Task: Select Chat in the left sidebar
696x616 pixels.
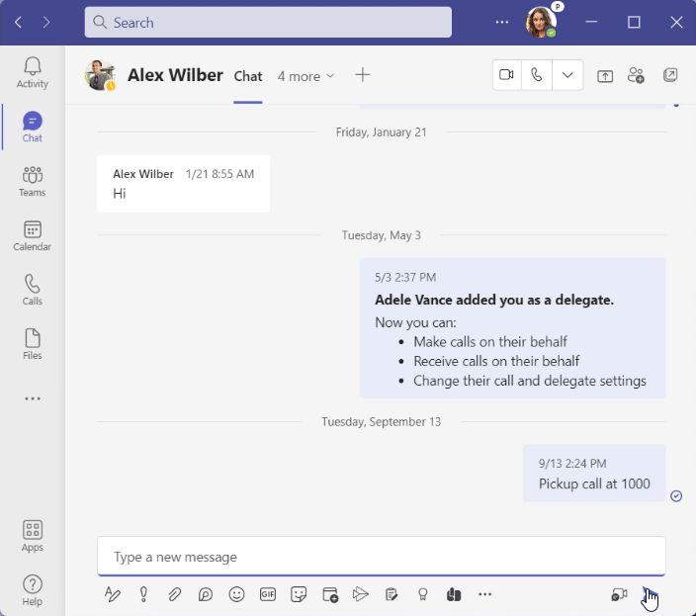Action: pos(33,127)
